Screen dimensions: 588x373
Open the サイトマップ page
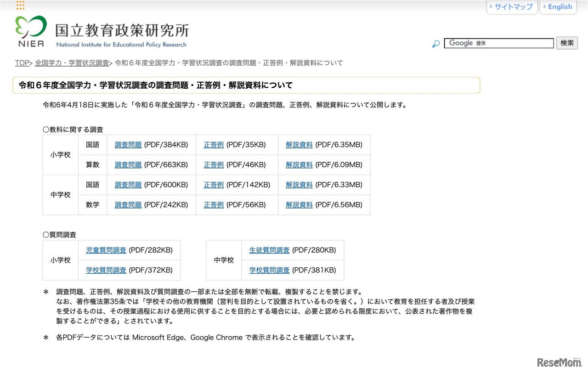(x=512, y=6)
